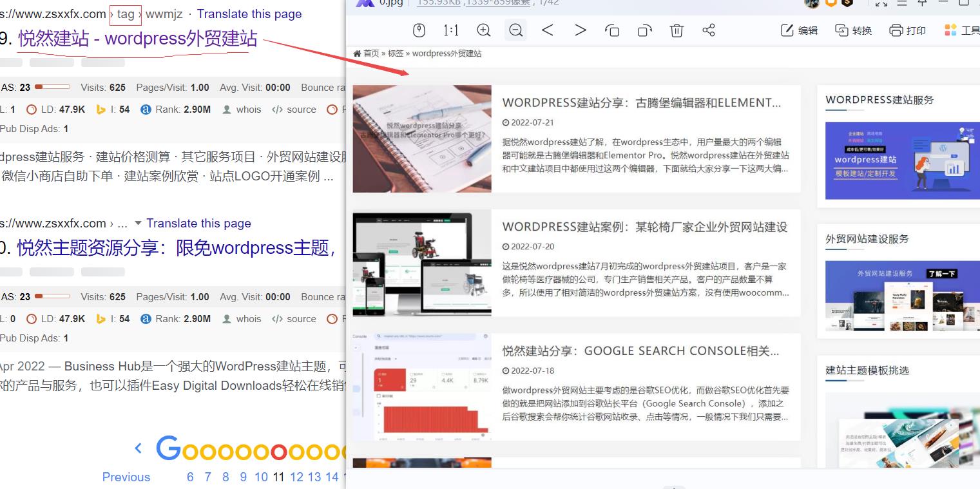
Task: Toggle mouse-wheel zoom mode in the viewer toolbar
Action: [419, 30]
